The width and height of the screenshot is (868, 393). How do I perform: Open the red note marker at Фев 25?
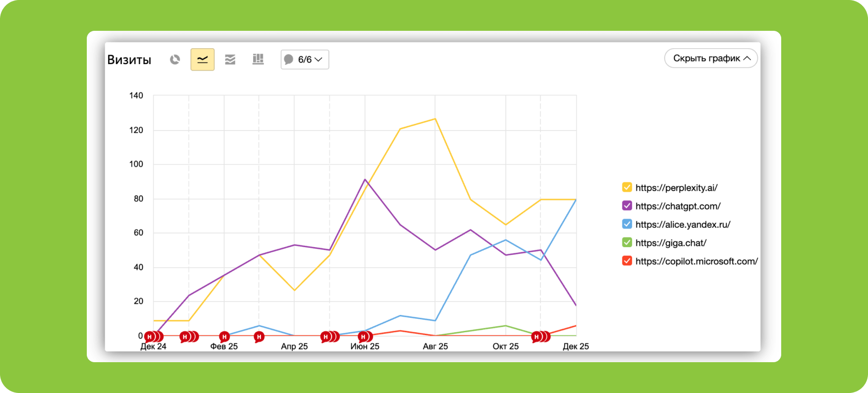pos(224,337)
